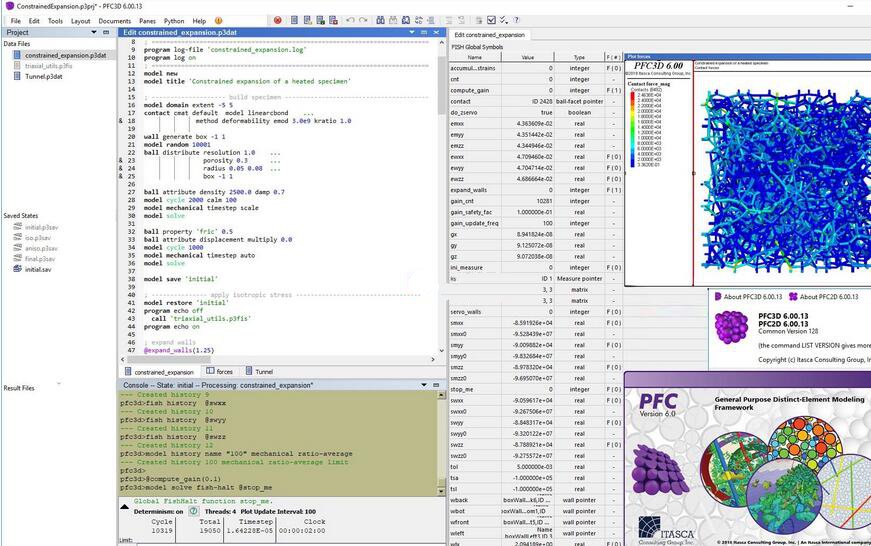Click the undo arrow in toolbar
Screen dimensions: 871x546
pyautogui.click(x=350, y=20)
